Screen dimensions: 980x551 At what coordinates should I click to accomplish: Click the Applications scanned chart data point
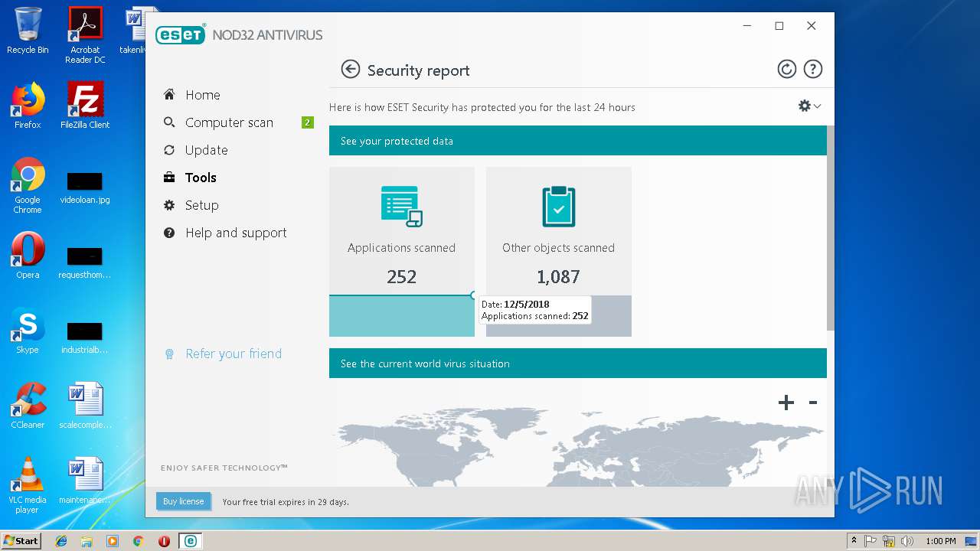(474, 295)
